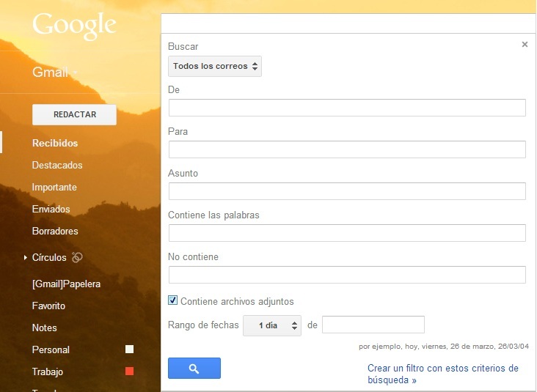Close the advanced search panel
The height and width of the screenshot is (392, 537).
pos(525,44)
